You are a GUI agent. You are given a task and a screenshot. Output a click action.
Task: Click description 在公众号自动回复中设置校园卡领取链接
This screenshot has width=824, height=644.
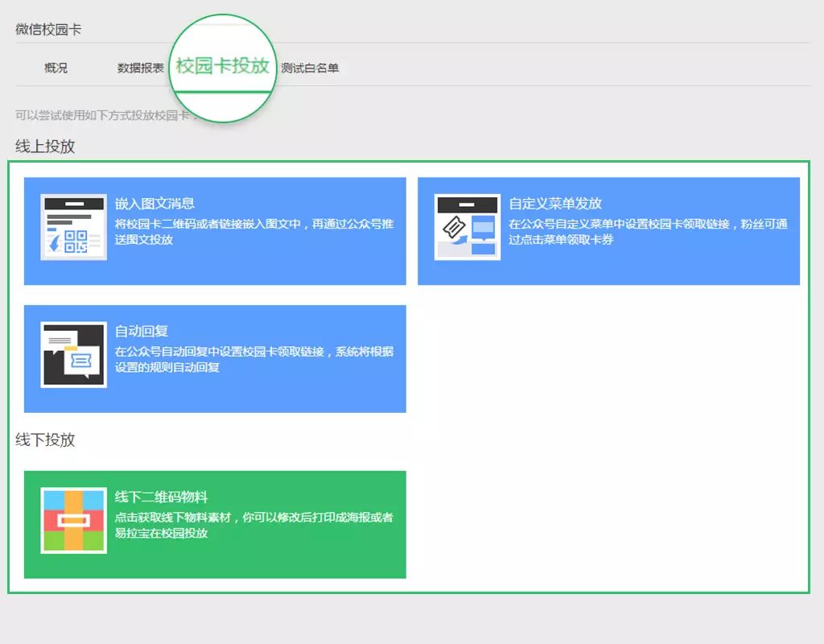point(219,352)
